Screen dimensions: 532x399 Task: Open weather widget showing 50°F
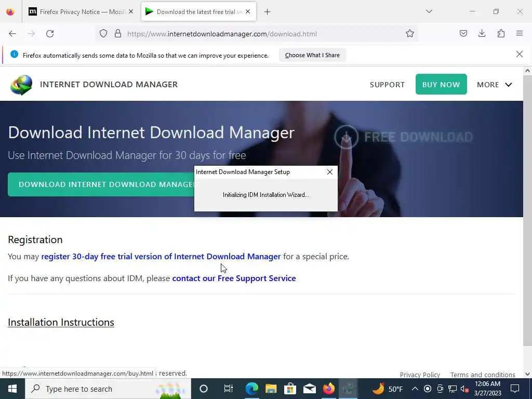(388, 389)
